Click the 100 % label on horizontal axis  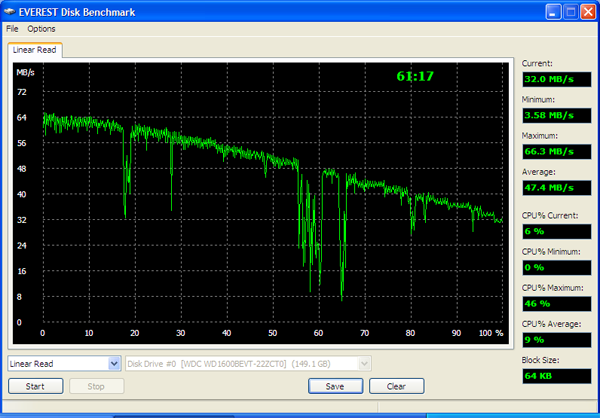[x=491, y=333]
